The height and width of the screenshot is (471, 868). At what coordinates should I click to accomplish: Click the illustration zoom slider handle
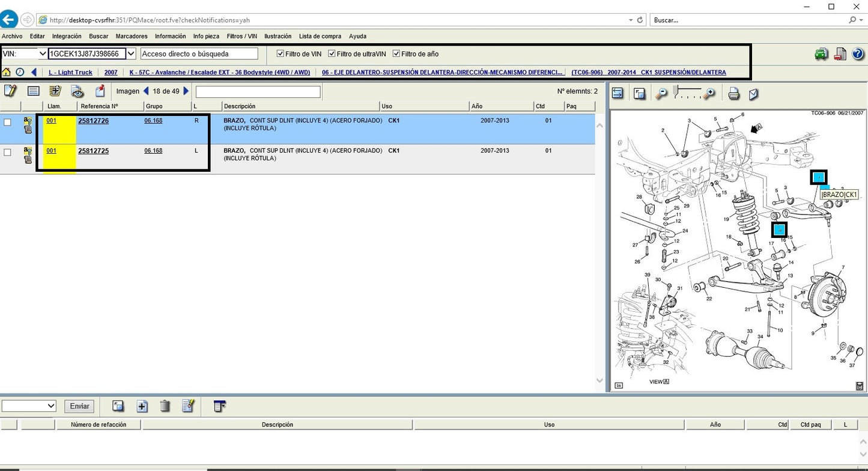(x=676, y=91)
